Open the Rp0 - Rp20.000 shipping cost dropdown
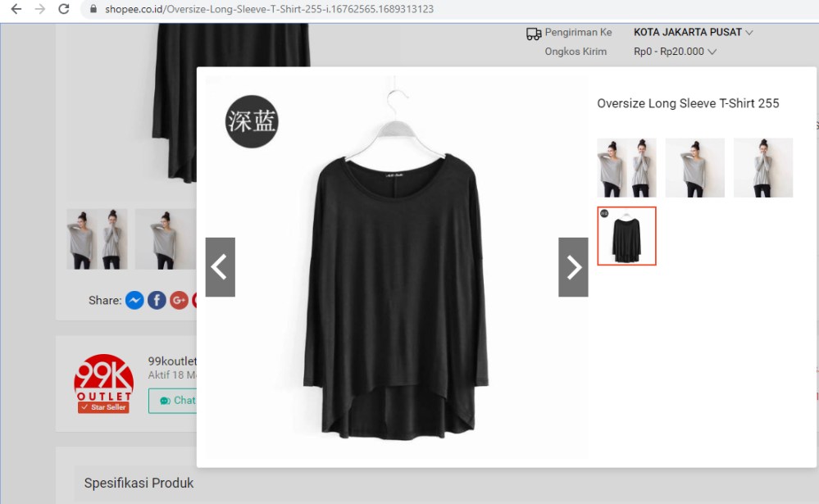 pos(675,52)
